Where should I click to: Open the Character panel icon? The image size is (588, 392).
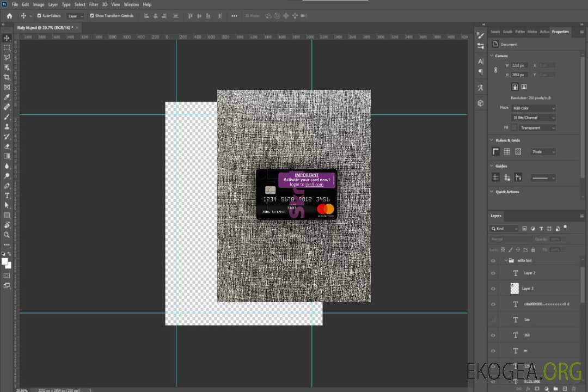coord(481,61)
